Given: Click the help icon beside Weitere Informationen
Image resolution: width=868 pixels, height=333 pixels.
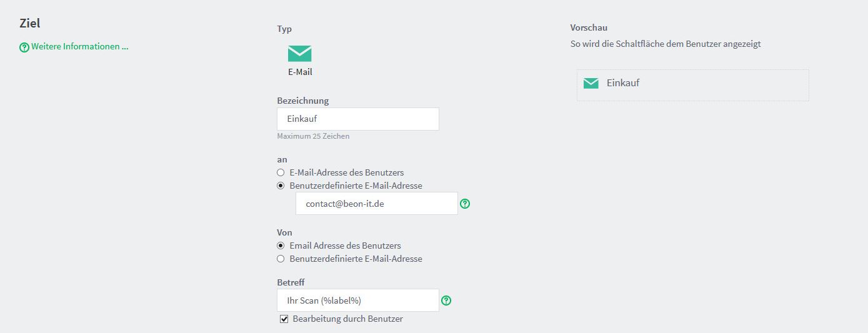Looking at the screenshot, I should pyautogui.click(x=24, y=47).
